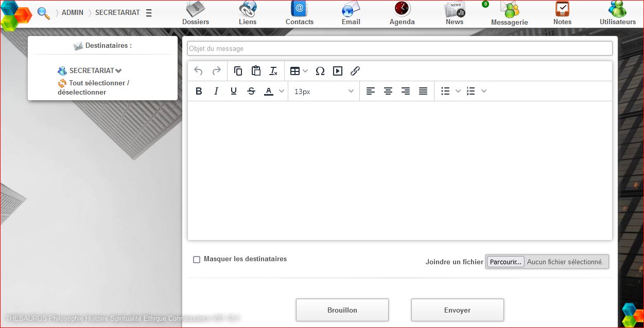Click the clear formatting icon
Image resolution: width=644 pixels, height=328 pixels.
[x=273, y=71]
